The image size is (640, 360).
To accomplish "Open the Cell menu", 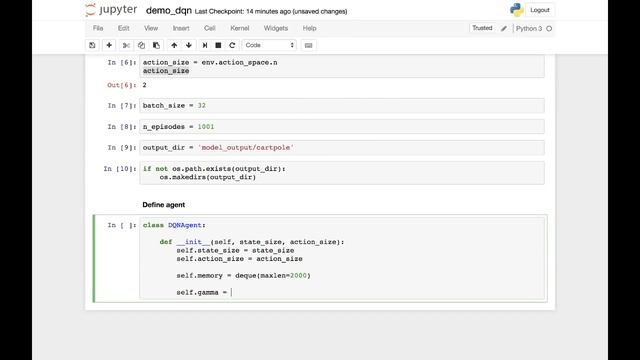I will [x=209, y=28].
